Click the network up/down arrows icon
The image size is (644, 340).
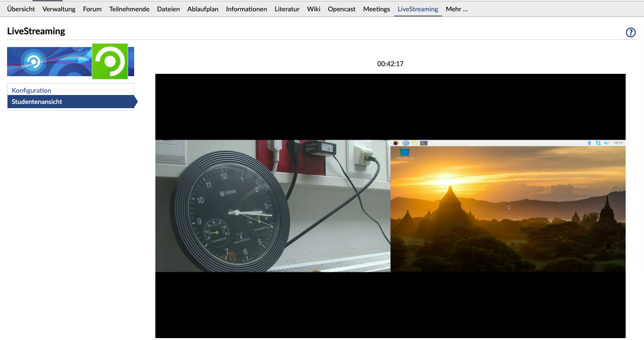tap(598, 143)
